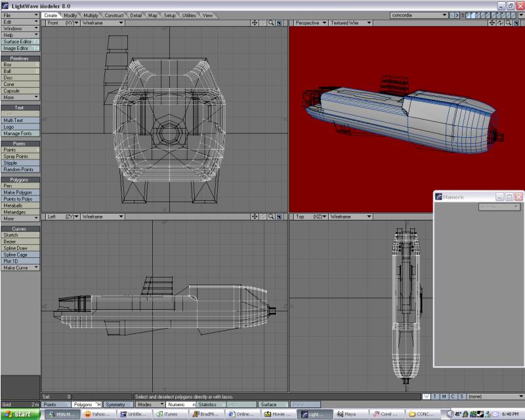The image size is (525, 420).
Task: Maximize the Front viewport with its corner icon
Action: coord(279,22)
